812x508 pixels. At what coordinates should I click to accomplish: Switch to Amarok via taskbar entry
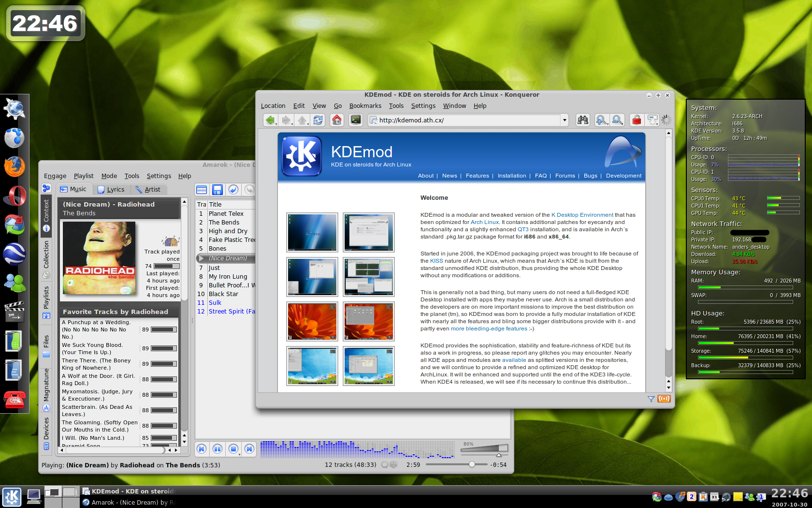[129, 502]
